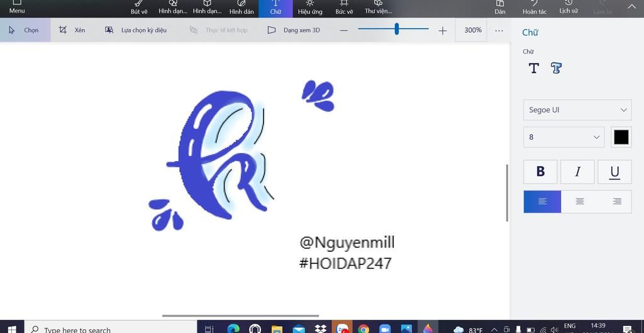This screenshot has height=333, width=644.
Task: Click the zoom slider handle
Action: (397, 29)
